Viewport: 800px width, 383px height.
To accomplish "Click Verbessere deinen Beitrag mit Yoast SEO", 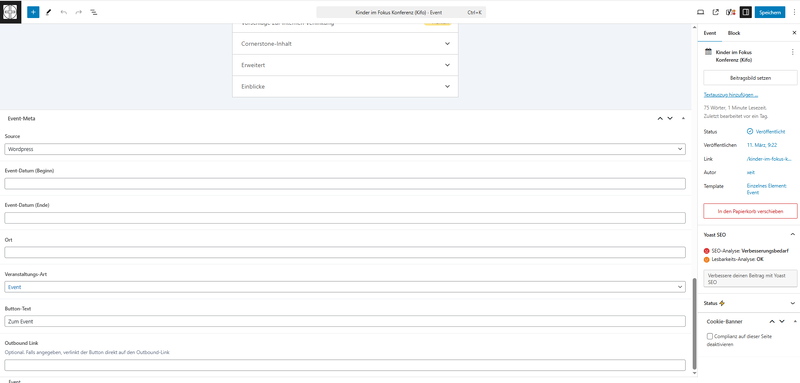I will 750,278.
